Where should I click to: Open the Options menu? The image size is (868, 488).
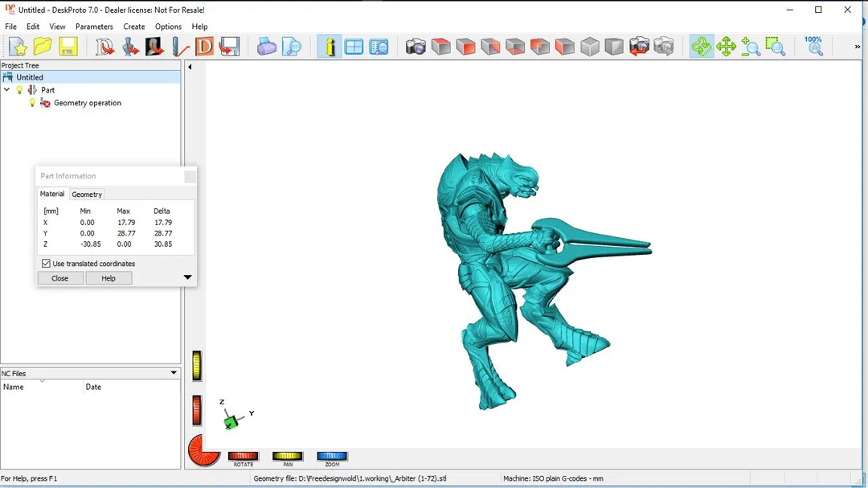[168, 27]
